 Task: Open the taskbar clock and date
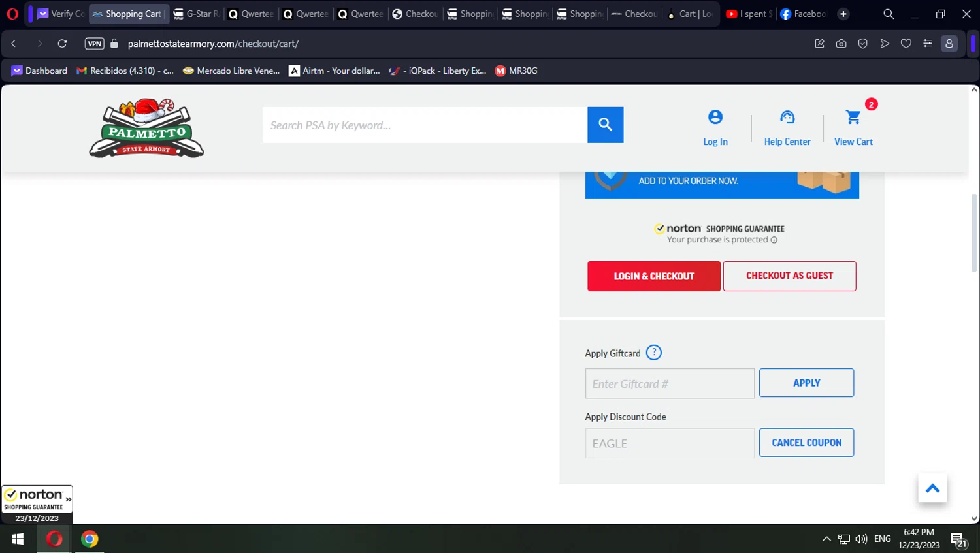919,539
